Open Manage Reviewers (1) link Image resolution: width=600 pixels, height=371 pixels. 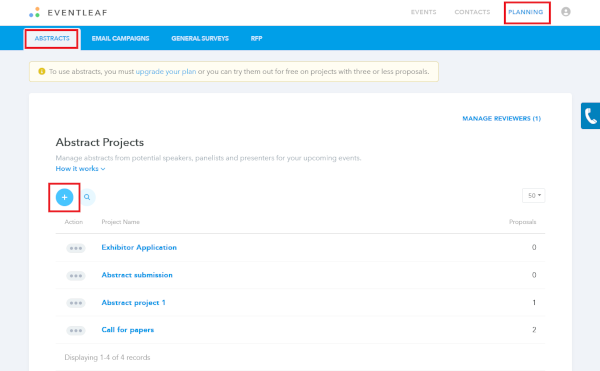(502, 119)
